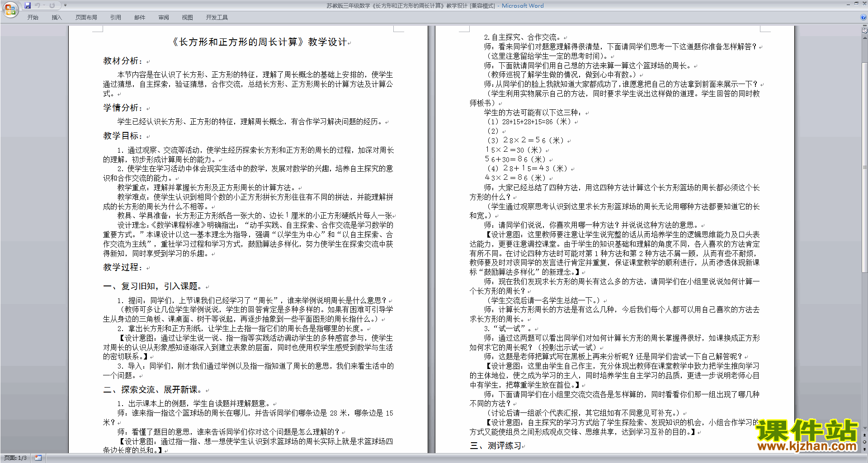Click the heading 教学过程:
Viewport: 868px width, 463px height.
tap(123, 267)
